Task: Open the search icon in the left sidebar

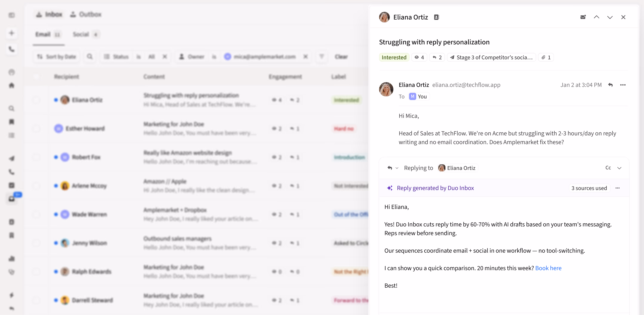Action: pyautogui.click(x=11, y=109)
